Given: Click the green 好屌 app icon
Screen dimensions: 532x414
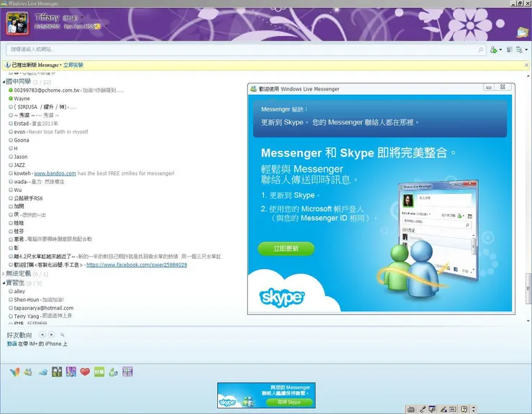Looking at the screenshot, I should [x=99, y=372].
